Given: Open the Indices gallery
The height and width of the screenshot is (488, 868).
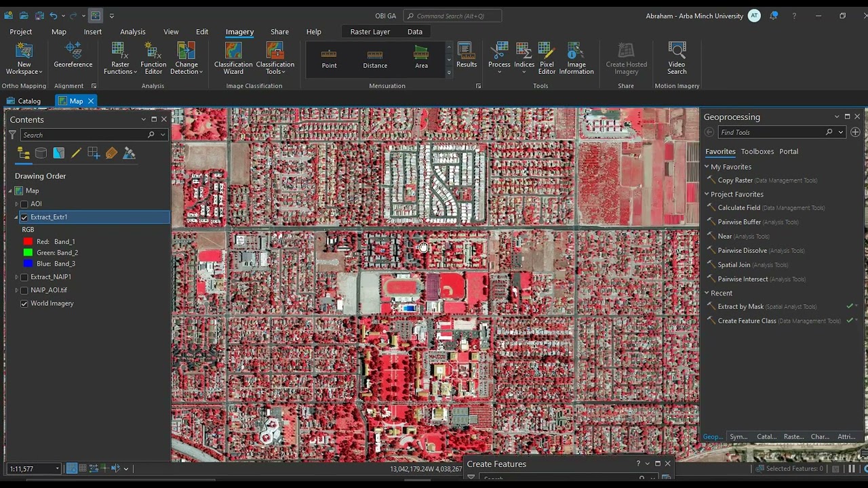Looking at the screenshot, I should point(524,58).
